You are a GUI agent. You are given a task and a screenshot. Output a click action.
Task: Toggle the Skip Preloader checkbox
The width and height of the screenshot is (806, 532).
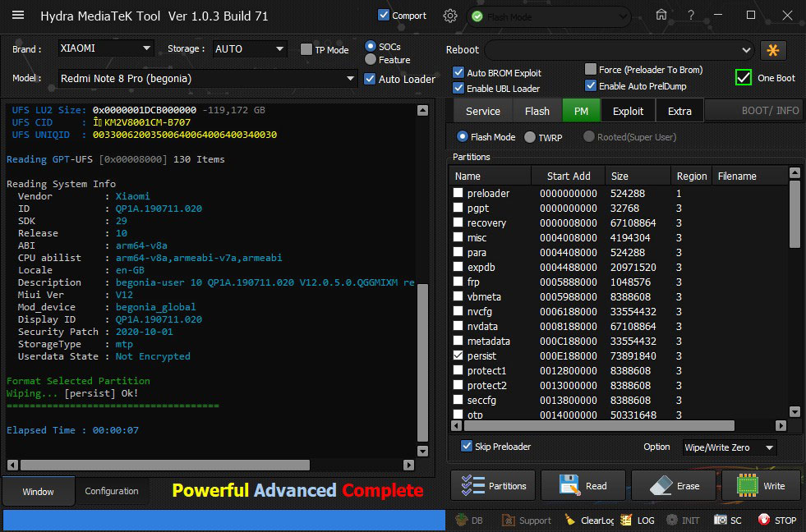467,447
